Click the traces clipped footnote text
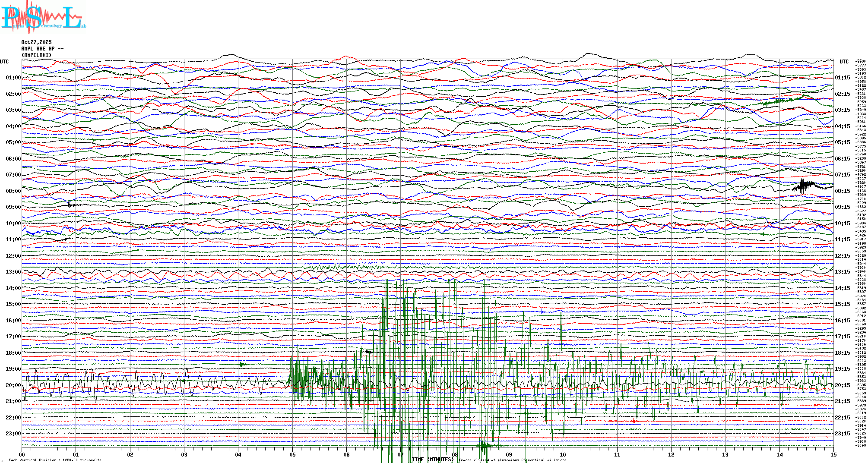The width and height of the screenshot is (868, 466). coord(512,460)
